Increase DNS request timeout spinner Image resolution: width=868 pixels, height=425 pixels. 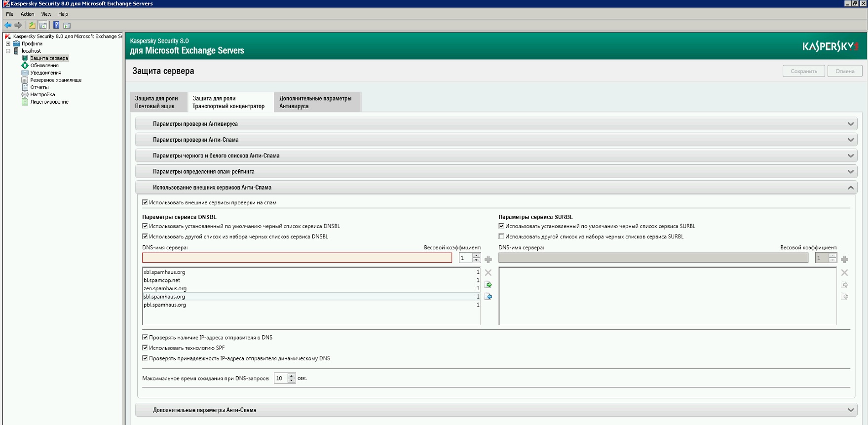pos(292,376)
